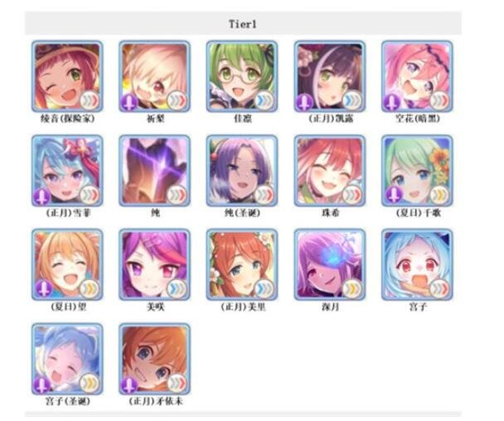Select the 宫子(圣诞) portrait

[67, 359]
